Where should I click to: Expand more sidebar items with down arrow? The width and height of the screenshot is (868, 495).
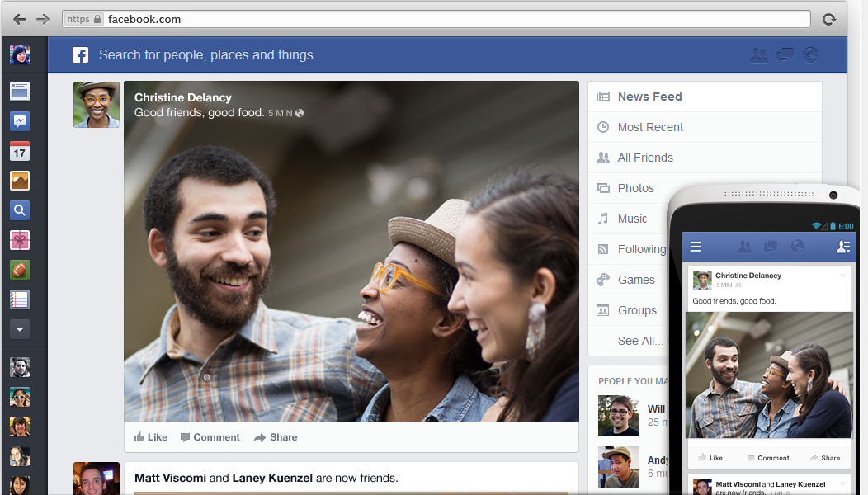click(20, 329)
